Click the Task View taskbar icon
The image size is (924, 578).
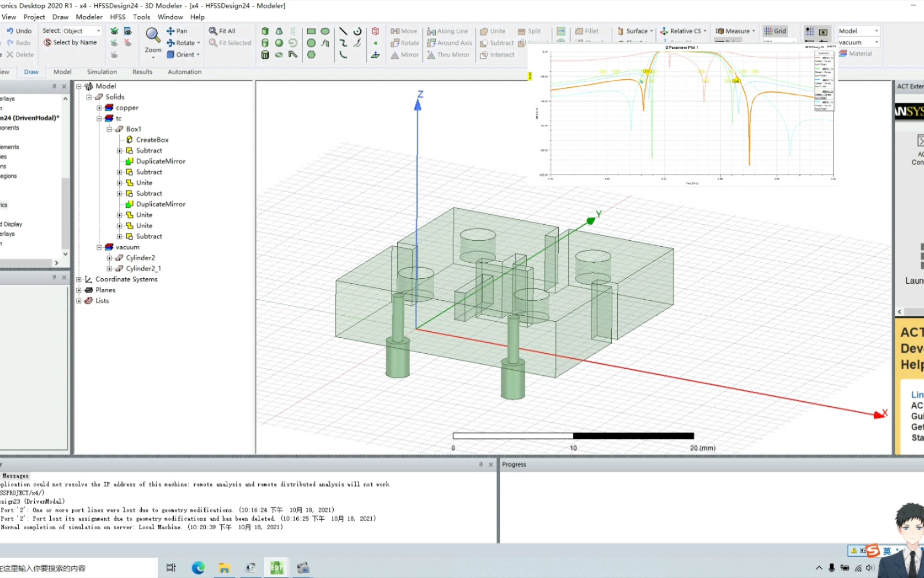pyautogui.click(x=171, y=568)
